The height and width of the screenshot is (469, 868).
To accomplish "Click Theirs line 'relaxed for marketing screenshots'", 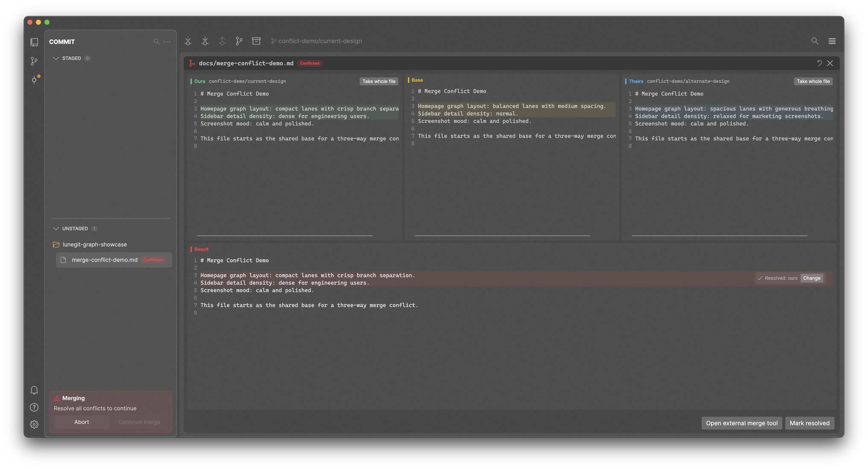I will tap(729, 116).
